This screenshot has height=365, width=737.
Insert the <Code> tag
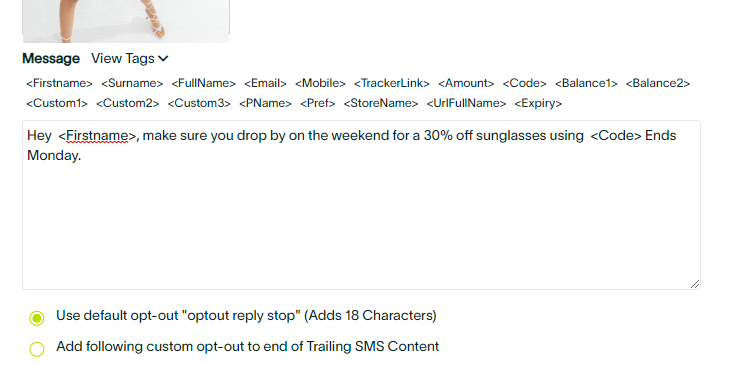pyautogui.click(x=525, y=84)
